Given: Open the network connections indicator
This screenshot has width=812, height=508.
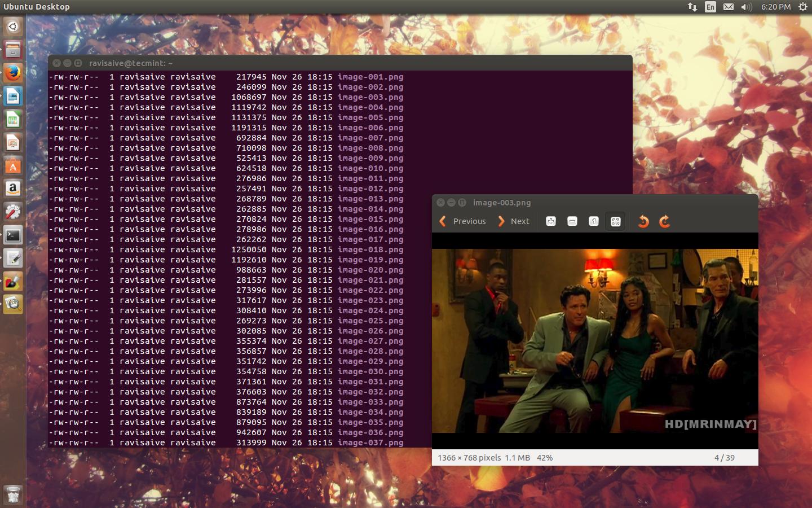Looking at the screenshot, I should tap(692, 7).
